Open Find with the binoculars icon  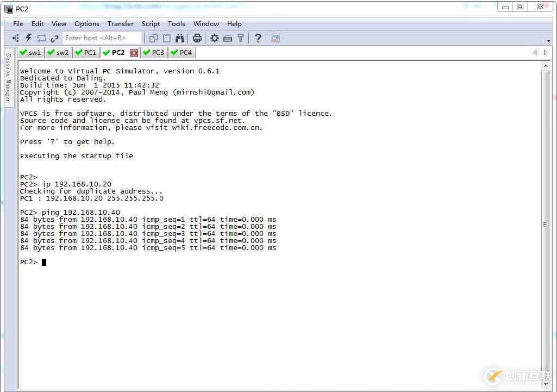click(180, 38)
